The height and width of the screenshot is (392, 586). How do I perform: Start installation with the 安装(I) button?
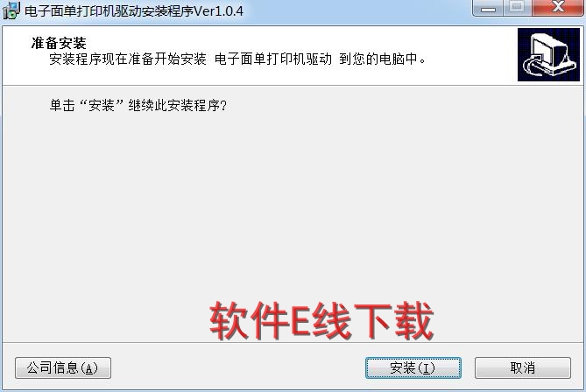coord(413,368)
